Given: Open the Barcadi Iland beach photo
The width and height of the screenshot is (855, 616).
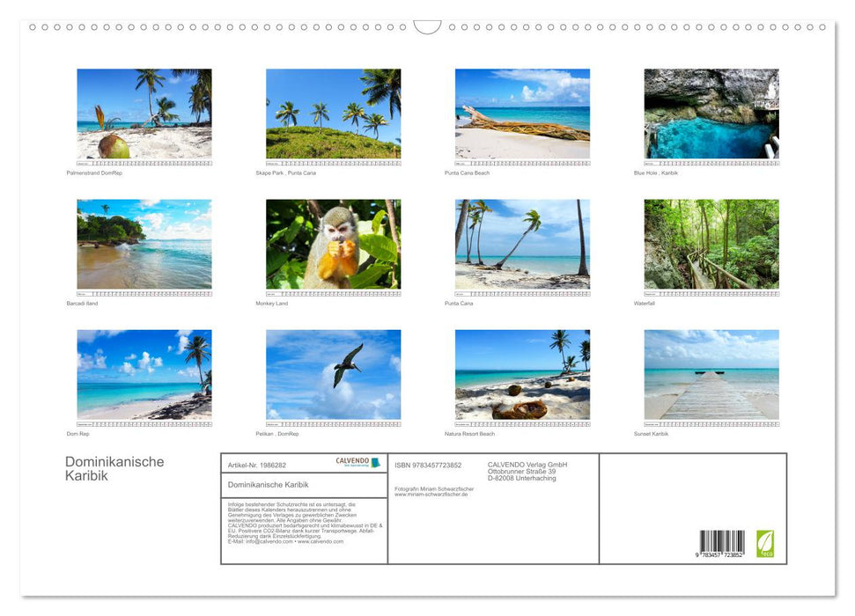Looking at the screenshot, I should tap(144, 244).
